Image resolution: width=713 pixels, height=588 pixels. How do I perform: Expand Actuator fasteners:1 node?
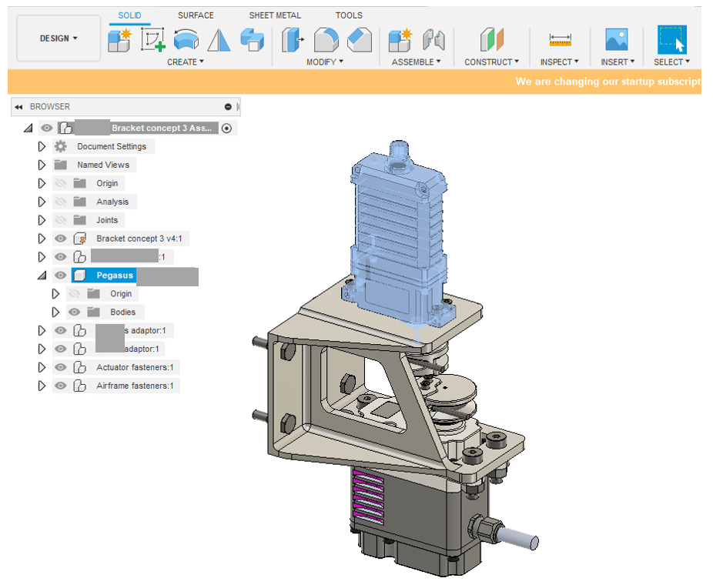pyautogui.click(x=42, y=367)
